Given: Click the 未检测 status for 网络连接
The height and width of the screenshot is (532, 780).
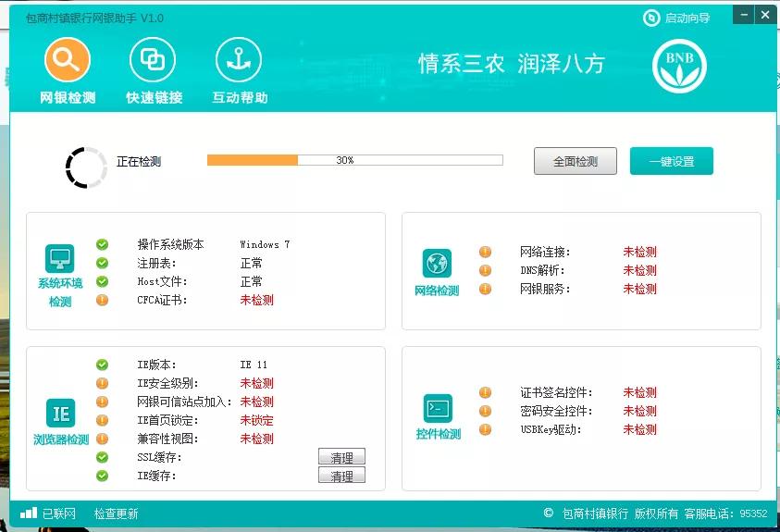Looking at the screenshot, I should click(639, 252).
